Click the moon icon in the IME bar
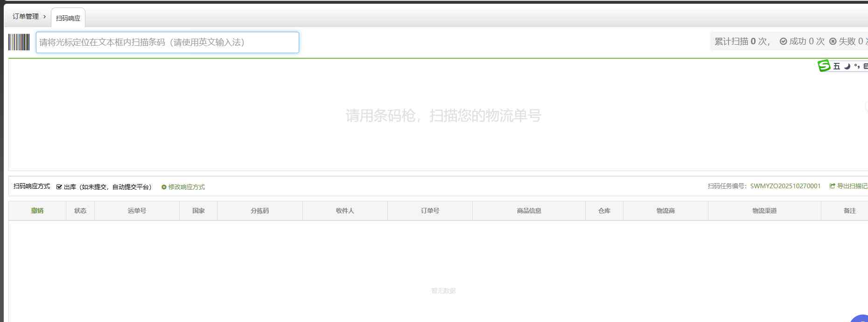Image resolution: width=868 pixels, height=322 pixels. (847, 66)
